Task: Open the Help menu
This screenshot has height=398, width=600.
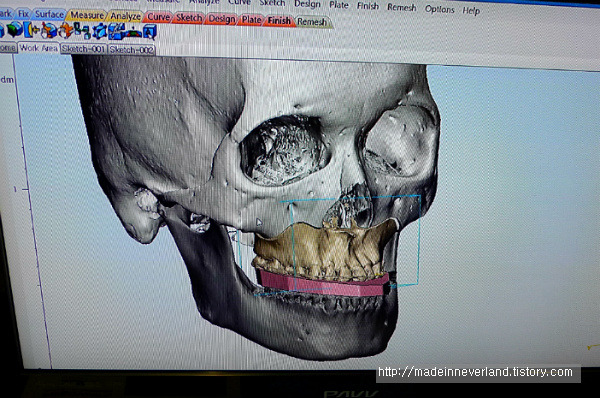Action: pos(471,10)
